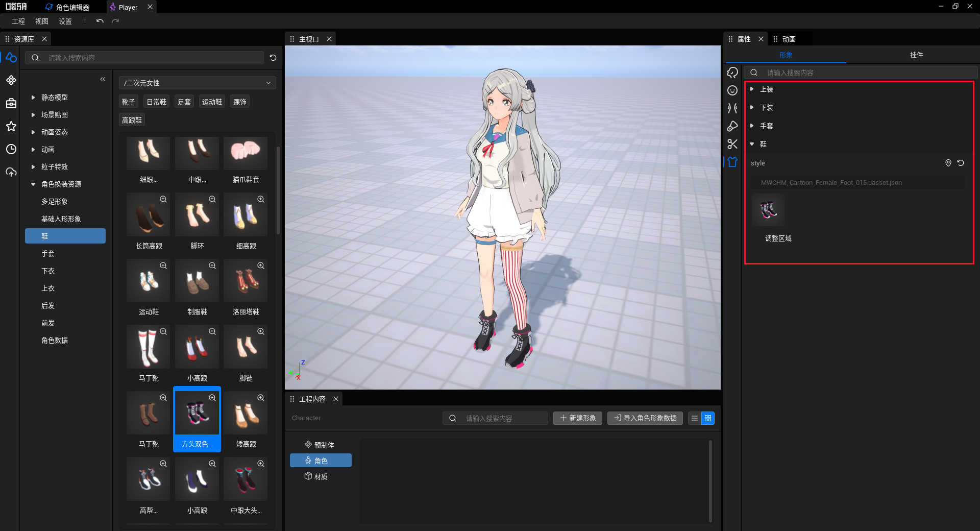
Task: Expand the 手套 property section
Action: pyautogui.click(x=752, y=126)
